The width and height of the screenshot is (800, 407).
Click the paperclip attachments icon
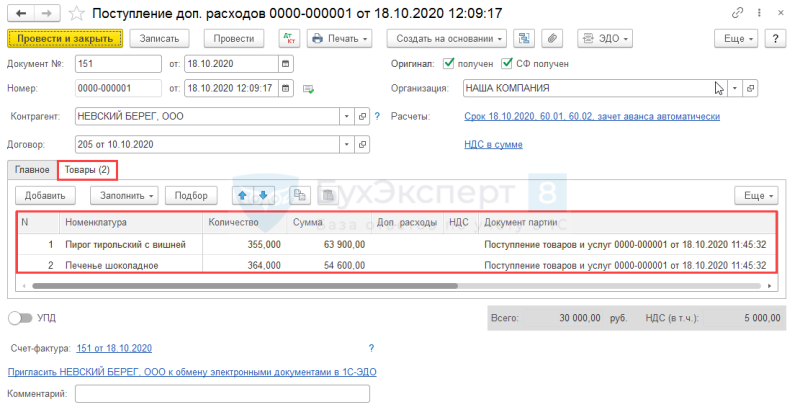[552, 39]
